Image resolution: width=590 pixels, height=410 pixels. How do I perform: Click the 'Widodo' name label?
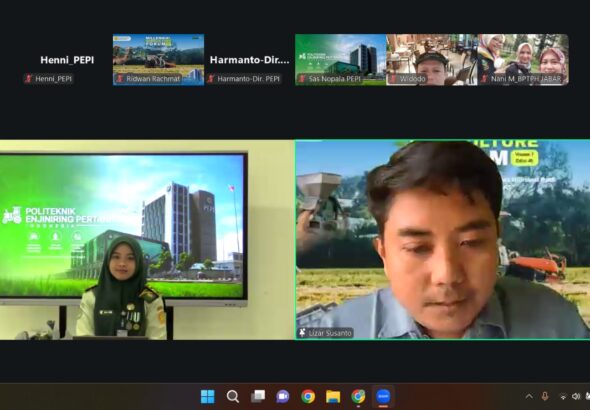coord(412,79)
